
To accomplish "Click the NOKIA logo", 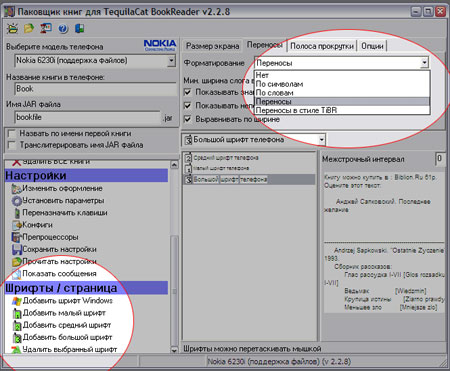I will click(x=160, y=45).
